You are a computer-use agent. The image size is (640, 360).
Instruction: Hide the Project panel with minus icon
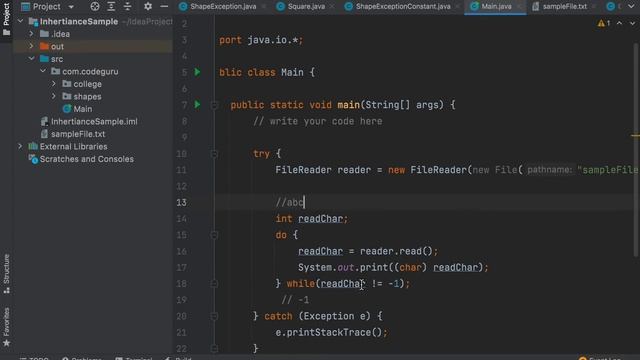tap(164, 7)
